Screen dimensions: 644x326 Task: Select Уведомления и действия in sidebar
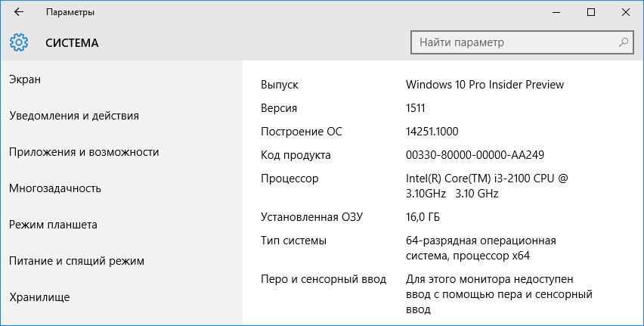(74, 116)
